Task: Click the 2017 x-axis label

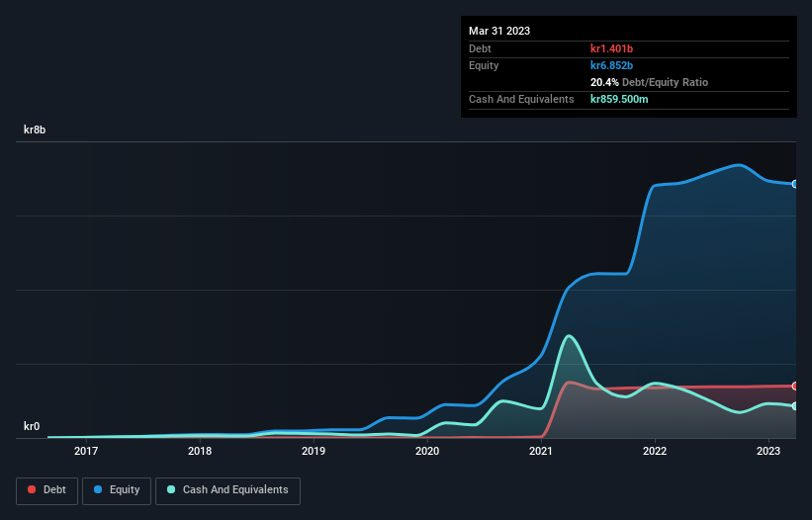Action: [86, 451]
